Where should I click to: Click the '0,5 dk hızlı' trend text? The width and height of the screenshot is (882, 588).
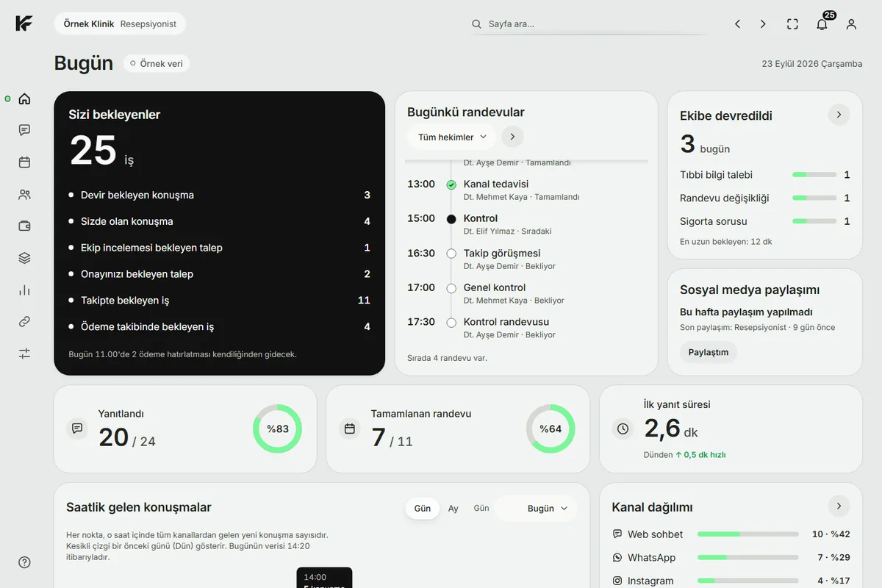[700, 455]
